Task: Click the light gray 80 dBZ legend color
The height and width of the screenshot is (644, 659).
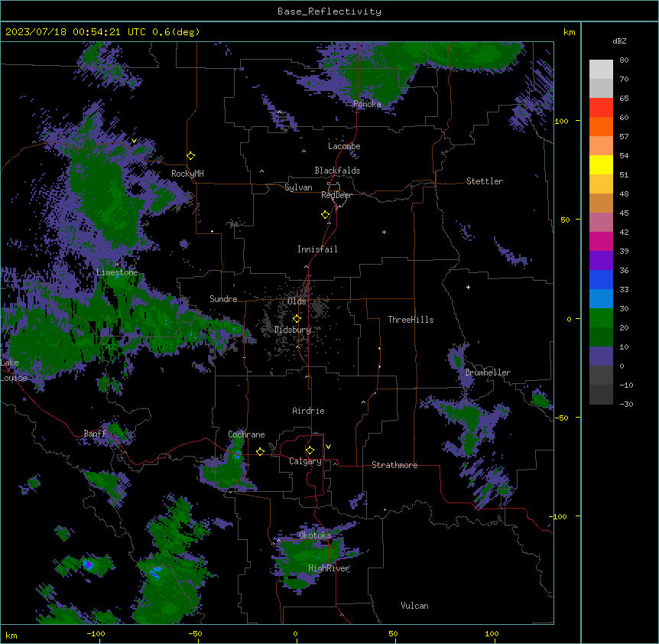Action: pos(601,70)
